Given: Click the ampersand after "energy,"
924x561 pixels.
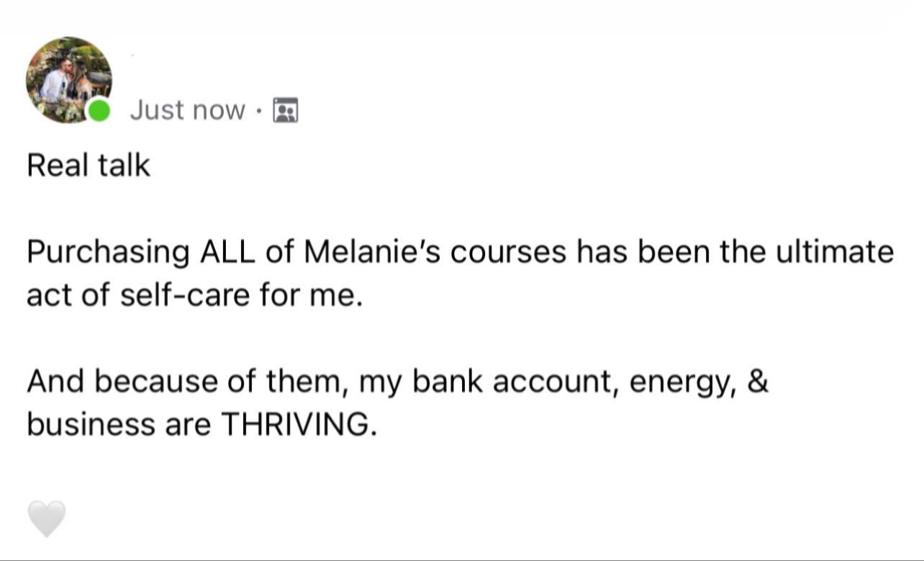Looking at the screenshot, I should [x=758, y=382].
